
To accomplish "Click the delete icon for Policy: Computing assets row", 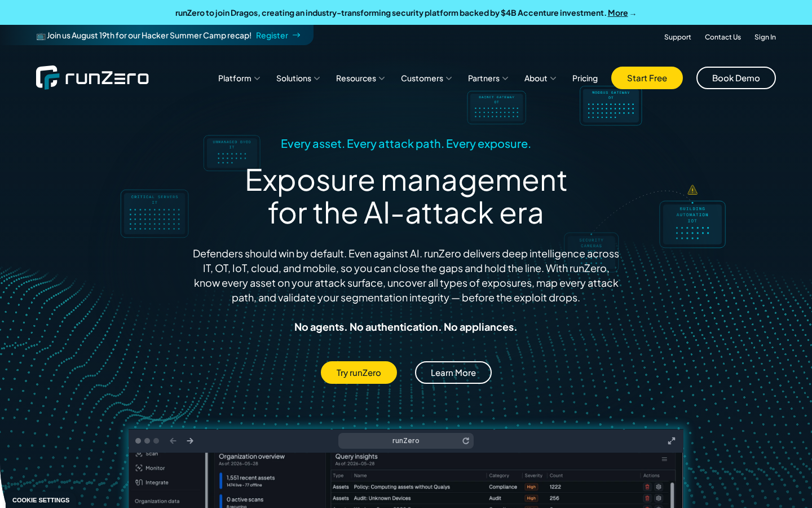I will click(x=647, y=487).
